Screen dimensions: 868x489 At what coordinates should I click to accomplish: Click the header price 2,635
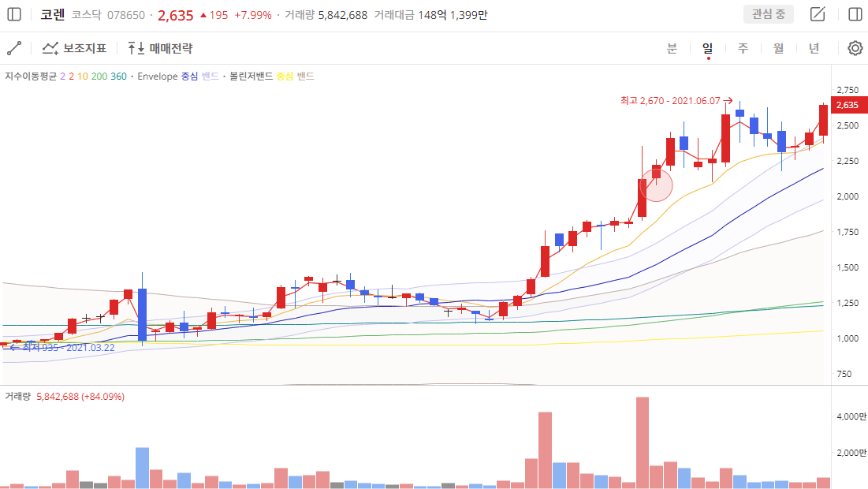point(176,15)
